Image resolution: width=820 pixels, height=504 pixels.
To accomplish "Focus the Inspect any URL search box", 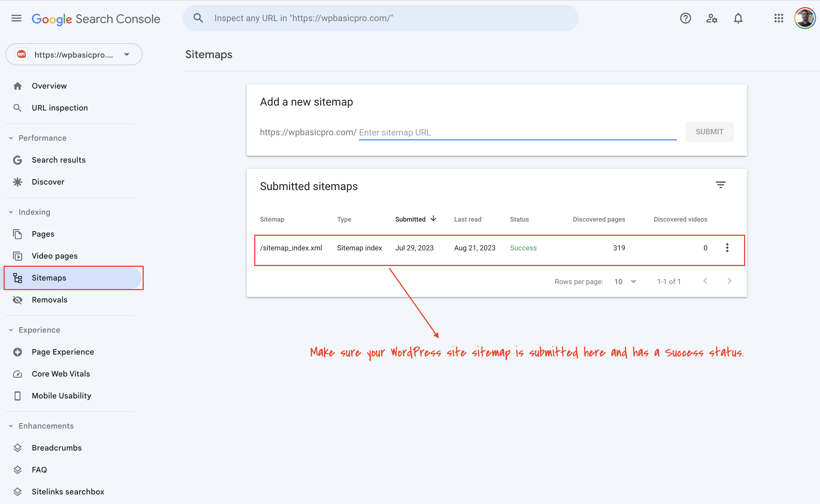I will (380, 18).
